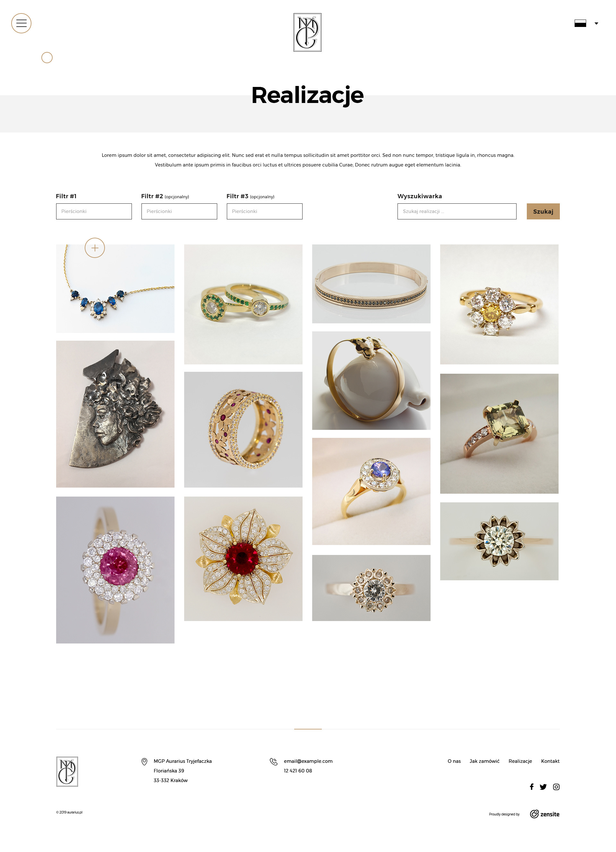
Task: Open the Facebook icon in footer
Action: (x=532, y=787)
